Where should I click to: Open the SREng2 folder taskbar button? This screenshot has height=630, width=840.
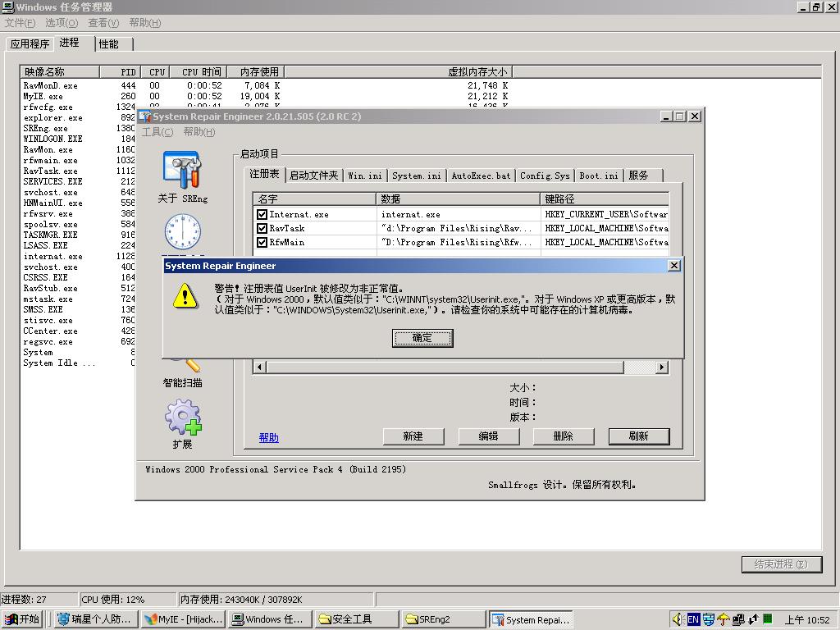[x=444, y=619]
